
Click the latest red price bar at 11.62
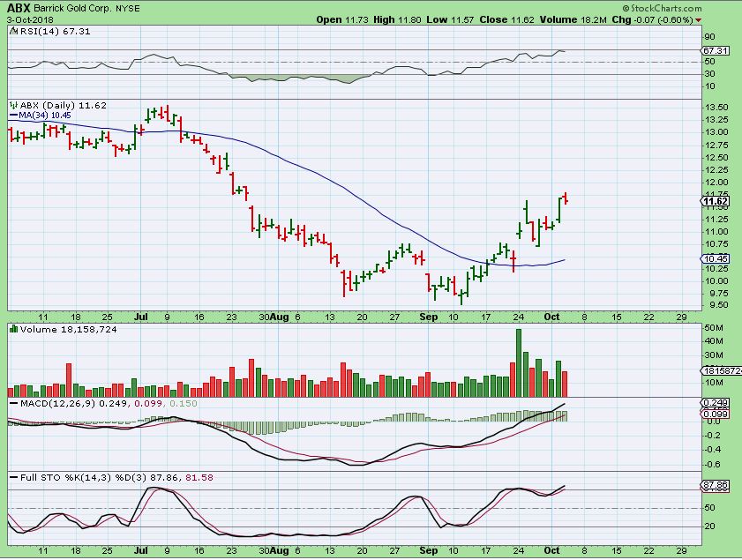pos(566,198)
